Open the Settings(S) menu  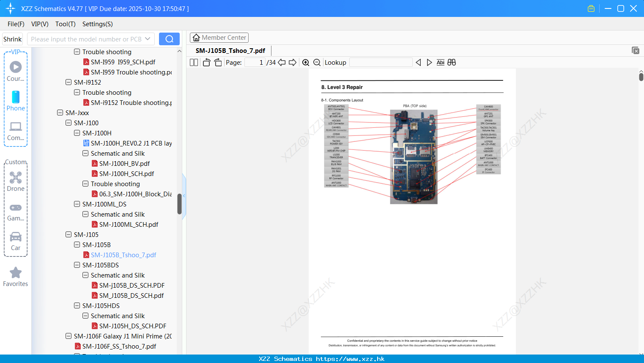[98, 24]
